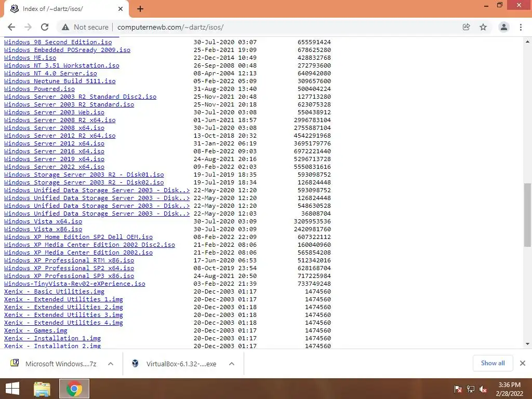Download Windows NT 4.0 Server.iso

point(50,73)
